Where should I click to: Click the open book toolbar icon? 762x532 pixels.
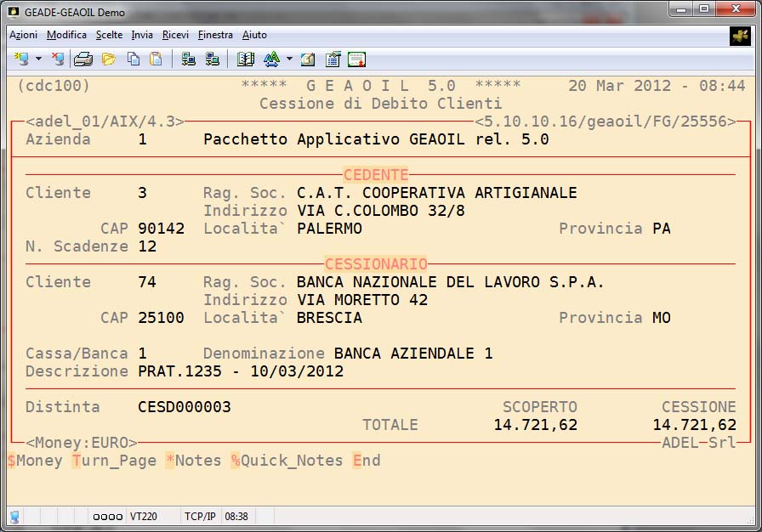[x=246, y=59]
